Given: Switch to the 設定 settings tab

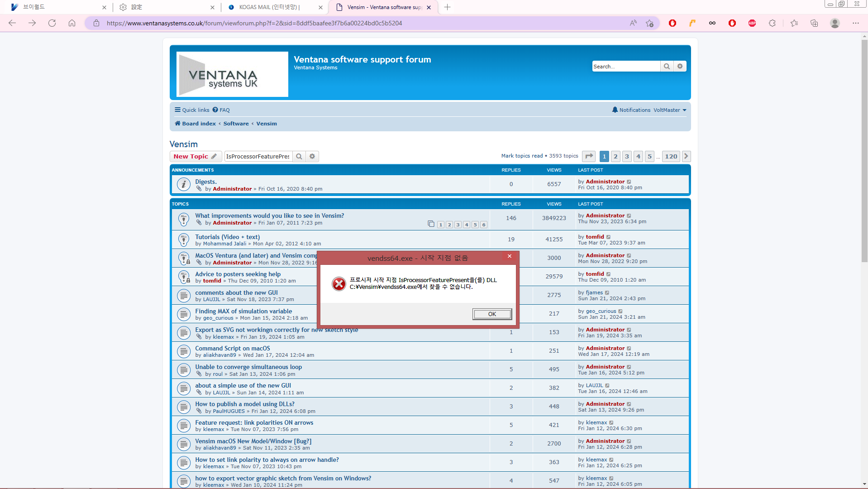Looking at the screenshot, I should click(166, 7).
